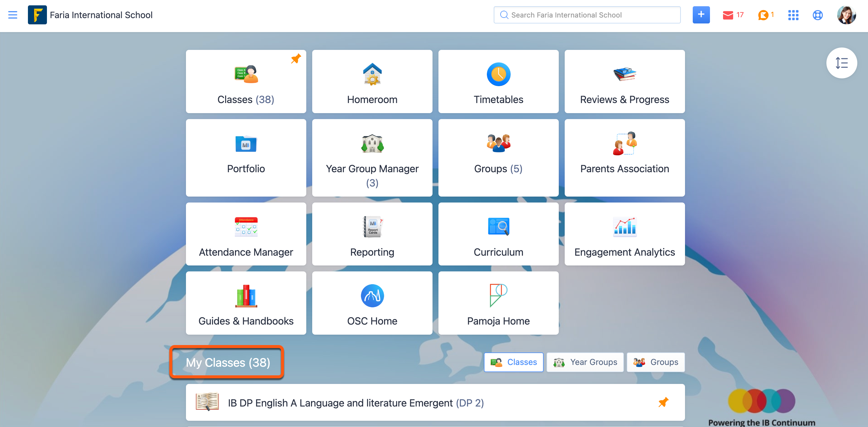Open the Classes (38) tile
Screen dimensions: 868x427
pyautogui.click(x=246, y=81)
